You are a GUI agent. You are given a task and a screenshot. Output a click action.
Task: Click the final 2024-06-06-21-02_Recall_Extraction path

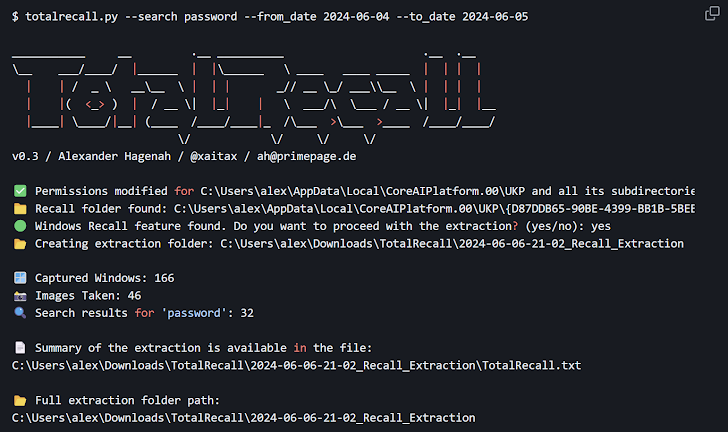pos(243,418)
